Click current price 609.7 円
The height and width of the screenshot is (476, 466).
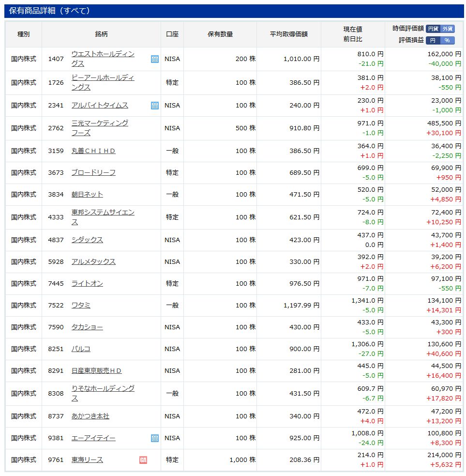click(x=371, y=388)
